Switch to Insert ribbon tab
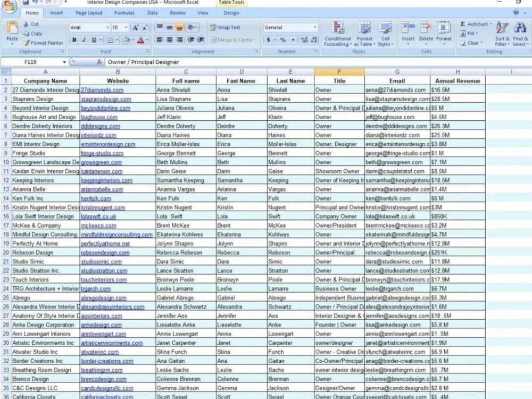Viewport: 532px width, 399px height. 57,13
